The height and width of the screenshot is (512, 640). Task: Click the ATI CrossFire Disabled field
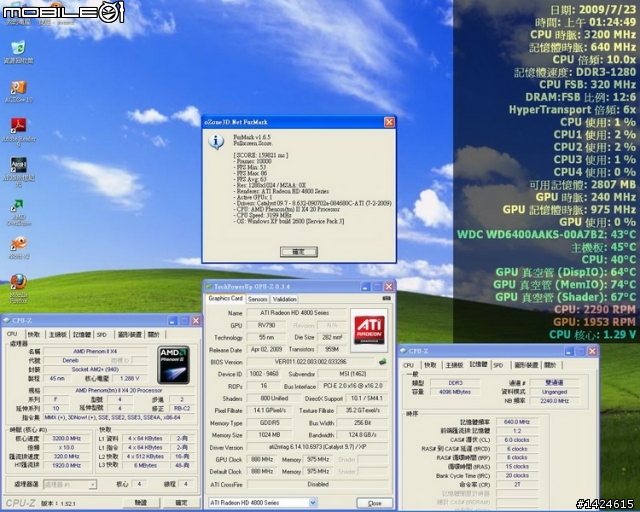pyautogui.click(x=318, y=484)
